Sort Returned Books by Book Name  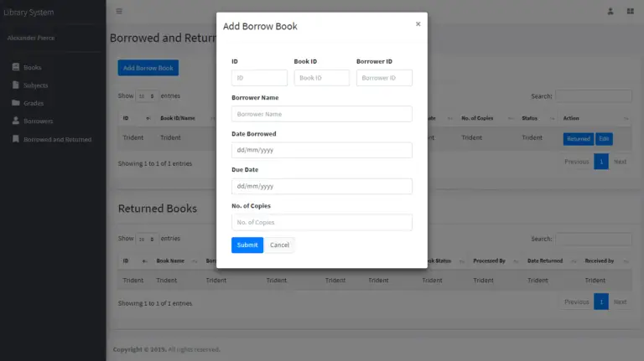(176, 260)
